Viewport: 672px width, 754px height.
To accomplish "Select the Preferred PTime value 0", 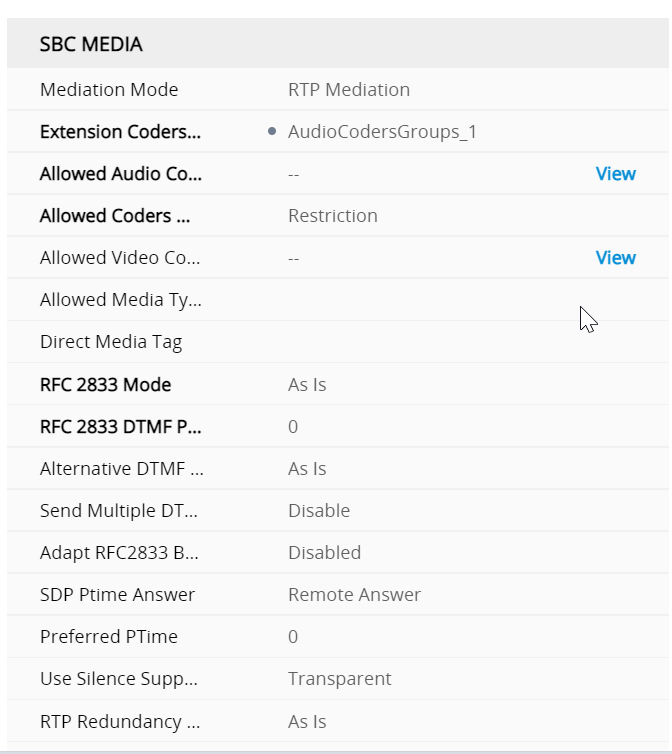I will 293,637.
